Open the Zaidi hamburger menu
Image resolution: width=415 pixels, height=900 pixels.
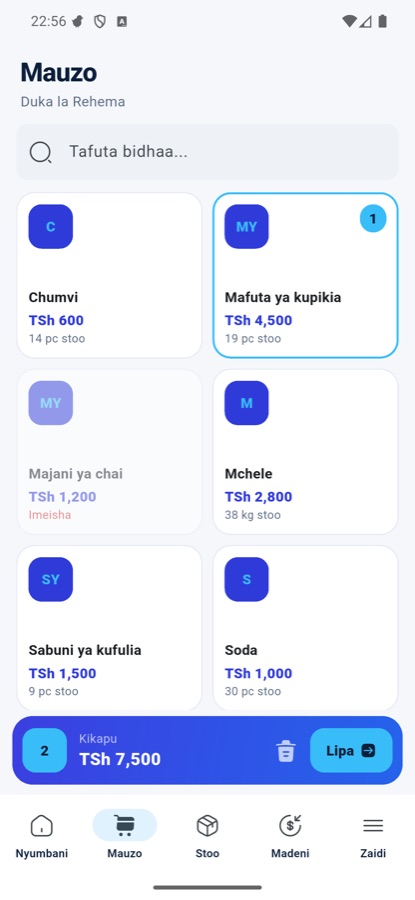pyautogui.click(x=373, y=834)
